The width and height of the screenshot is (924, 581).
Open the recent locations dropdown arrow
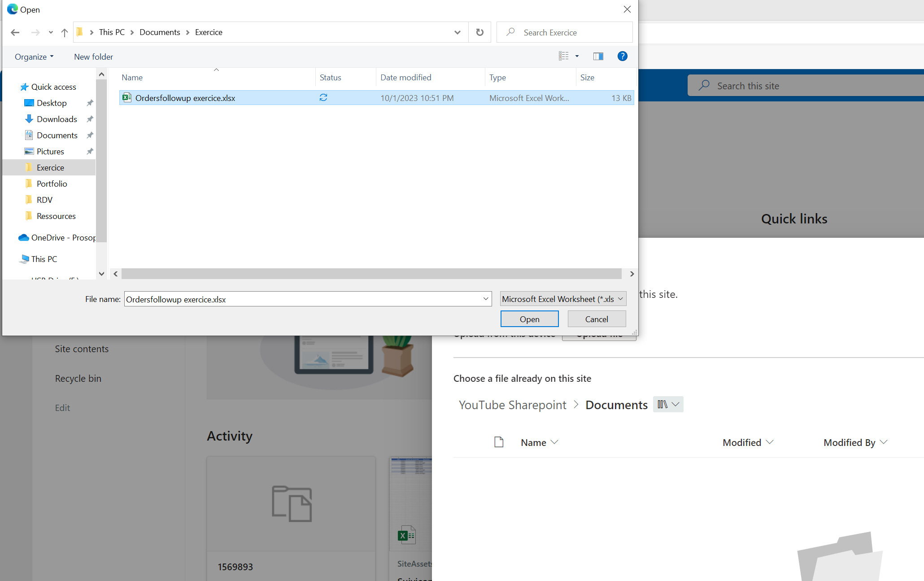click(51, 32)
